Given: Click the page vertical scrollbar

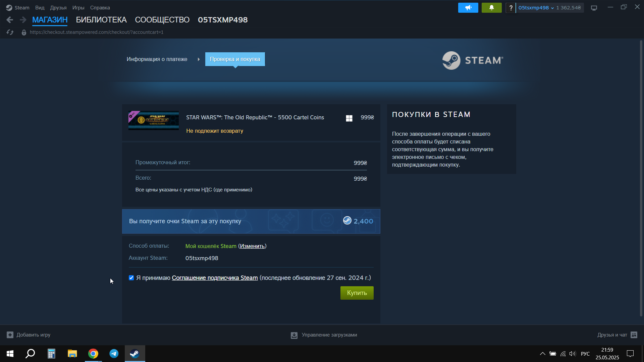Looking at the screenshot, I should pyautogui.click(x=641, y=178).
